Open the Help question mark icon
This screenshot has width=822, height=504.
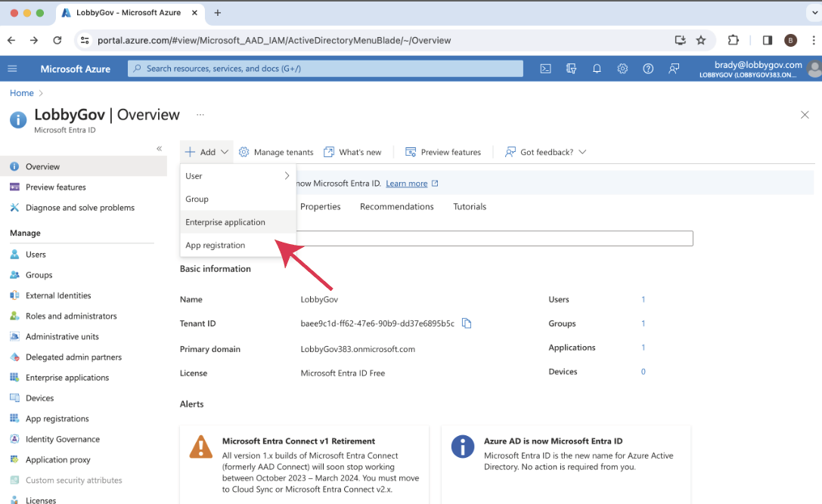[x=648, y=69]
